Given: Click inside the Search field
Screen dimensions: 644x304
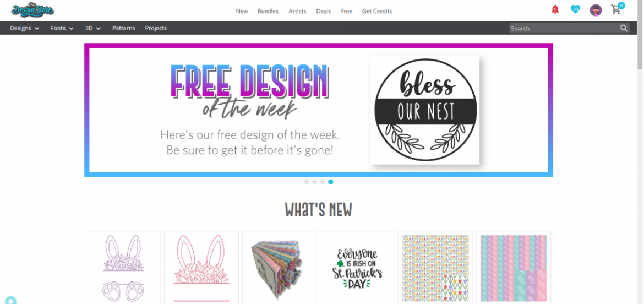Looking at the screenshot, I should click(x=564, y=28).
